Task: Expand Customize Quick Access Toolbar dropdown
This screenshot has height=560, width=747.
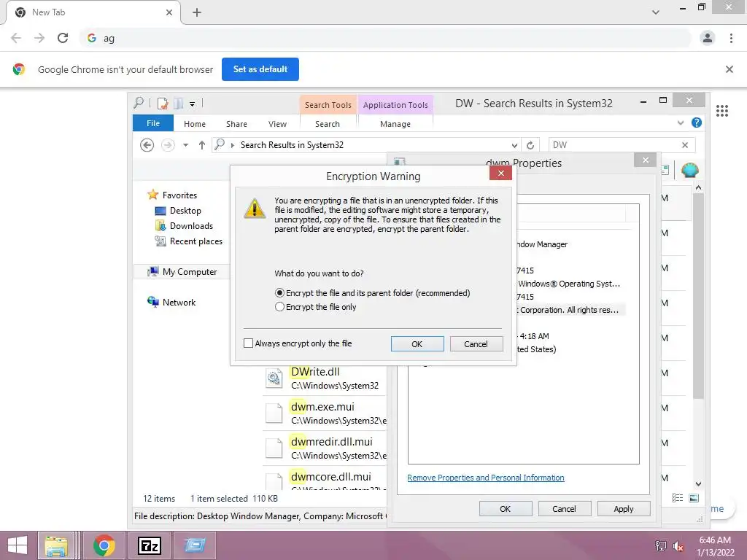Action: [192, 104]
